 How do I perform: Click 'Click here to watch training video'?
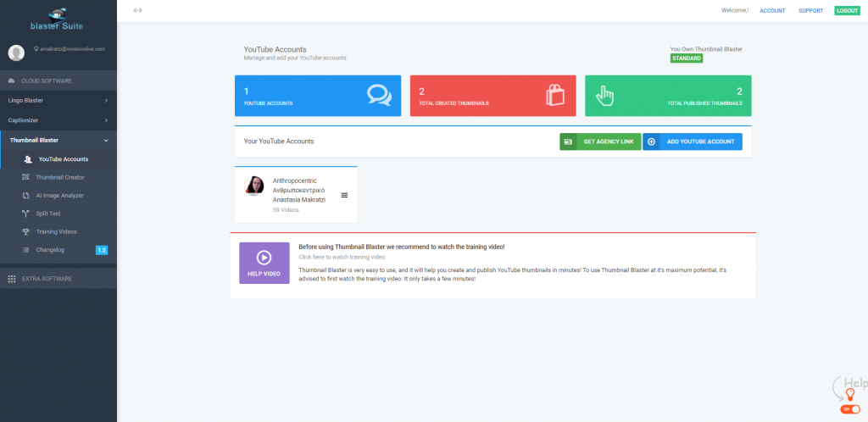coord(342,257)
